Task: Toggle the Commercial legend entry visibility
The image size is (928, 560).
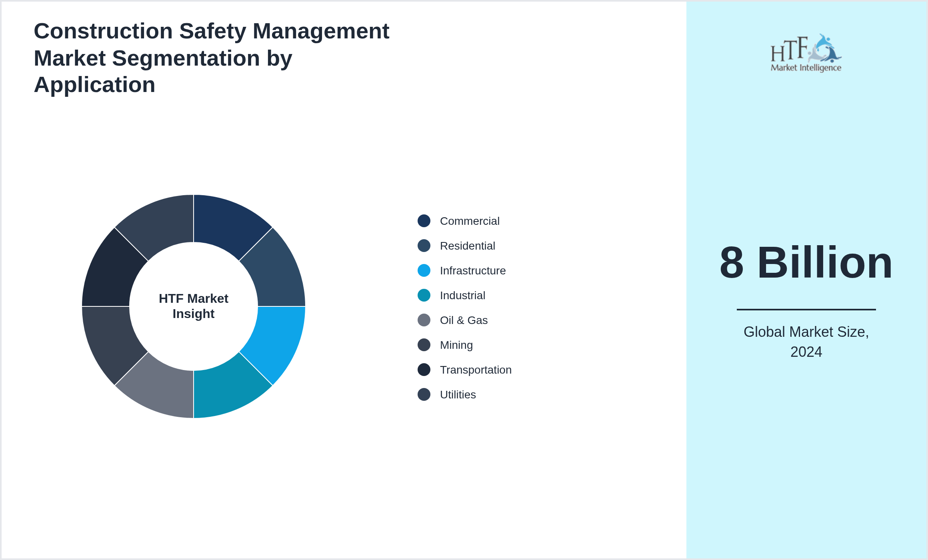Action: 470,221
